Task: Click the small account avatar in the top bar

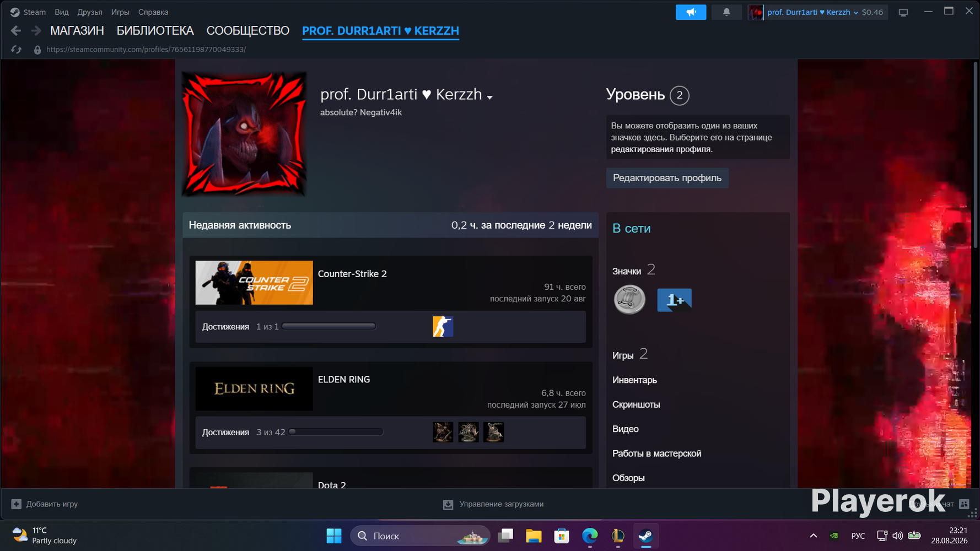Action: pyautogui.click(x=756, y=12)
